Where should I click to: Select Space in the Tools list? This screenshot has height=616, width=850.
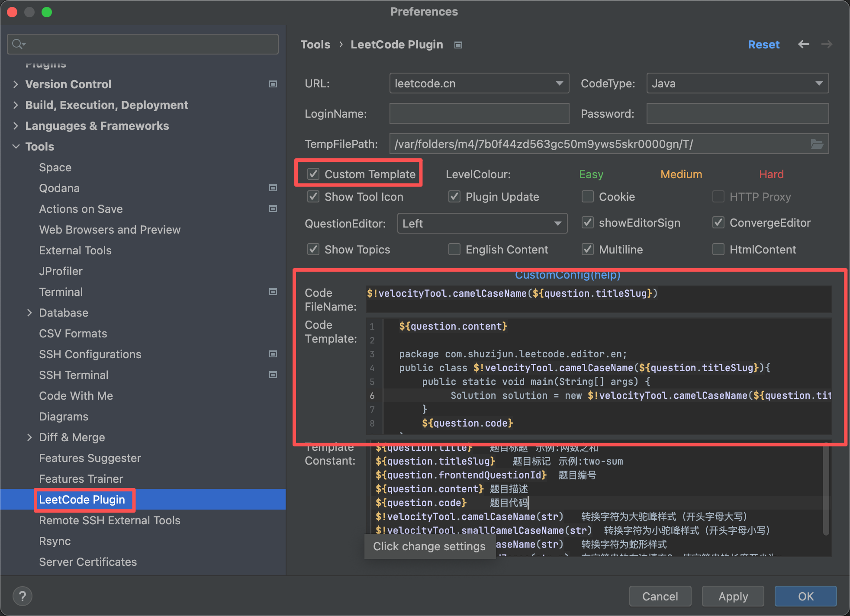(55, 167)
